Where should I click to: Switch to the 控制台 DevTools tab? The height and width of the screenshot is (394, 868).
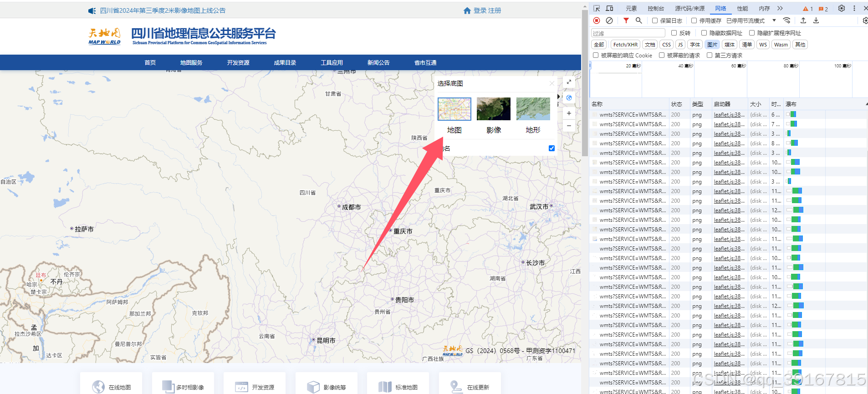tap(656, 9)
